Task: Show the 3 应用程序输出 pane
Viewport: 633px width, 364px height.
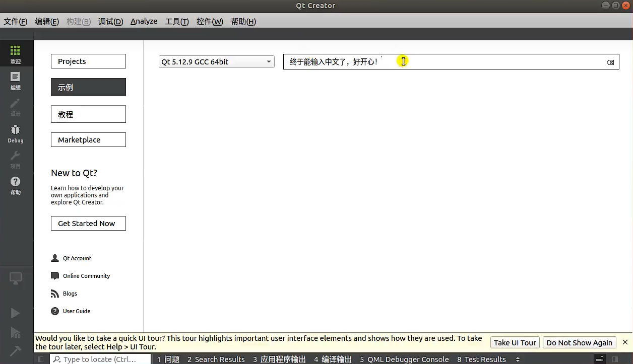Action: 279,359
